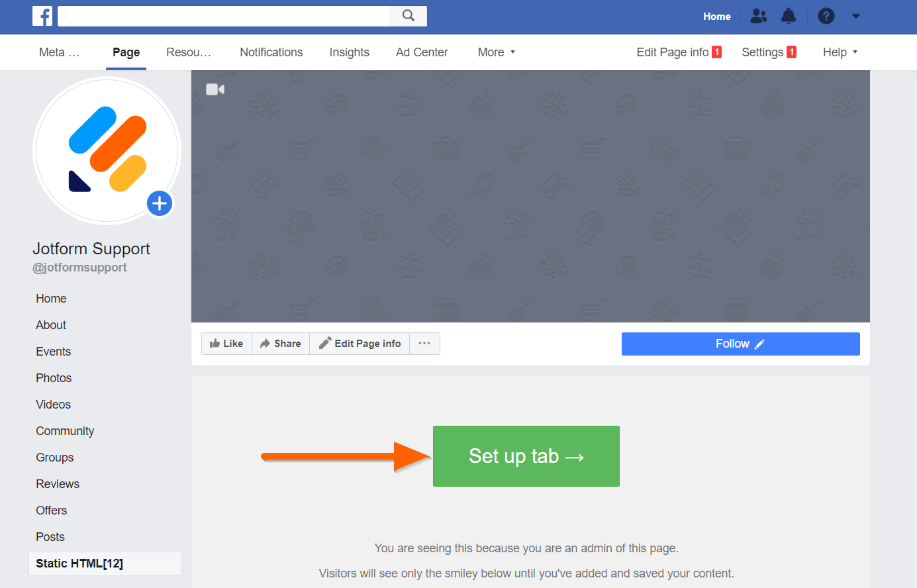Click the page cover photo area

[530, 196]
